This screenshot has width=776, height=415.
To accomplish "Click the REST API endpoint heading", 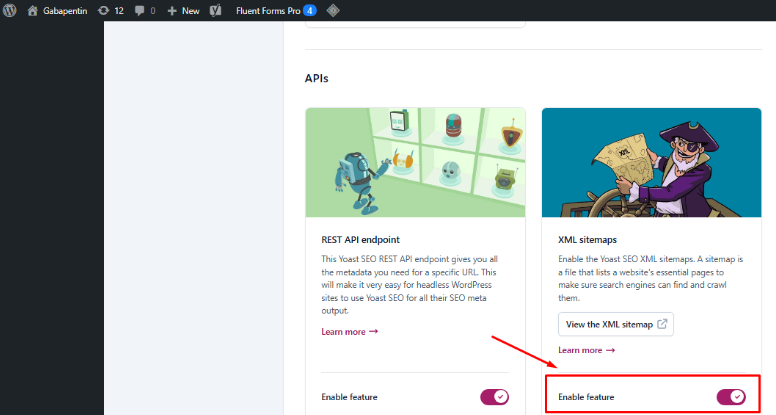I will coord(361,241).
